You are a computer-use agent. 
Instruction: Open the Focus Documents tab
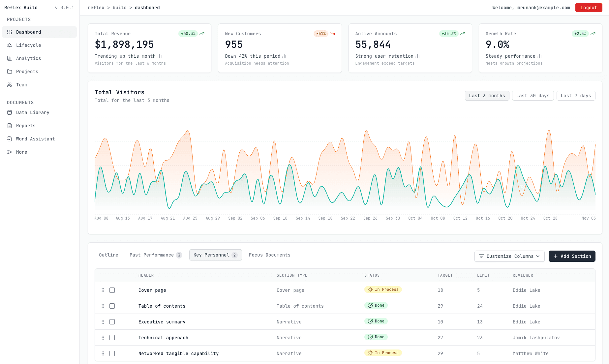coord(270,255)
